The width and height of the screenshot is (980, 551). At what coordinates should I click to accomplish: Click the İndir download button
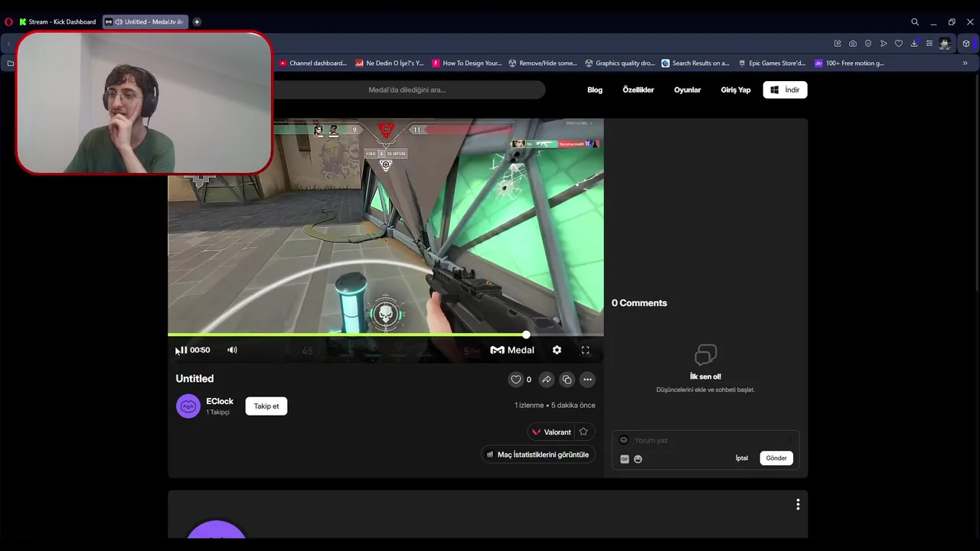click(x=785, y=90)
